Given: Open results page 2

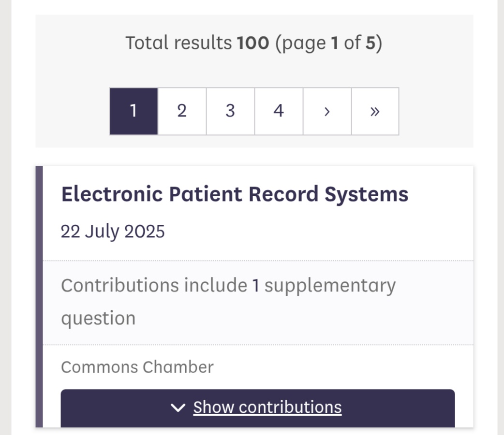Looking at the screenshot, I should point(182,111).
